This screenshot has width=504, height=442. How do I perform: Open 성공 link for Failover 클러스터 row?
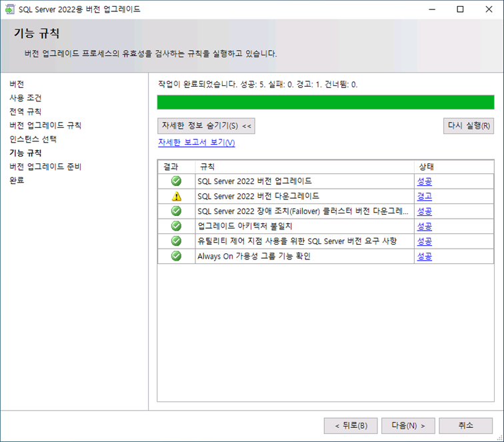point(424,211)
